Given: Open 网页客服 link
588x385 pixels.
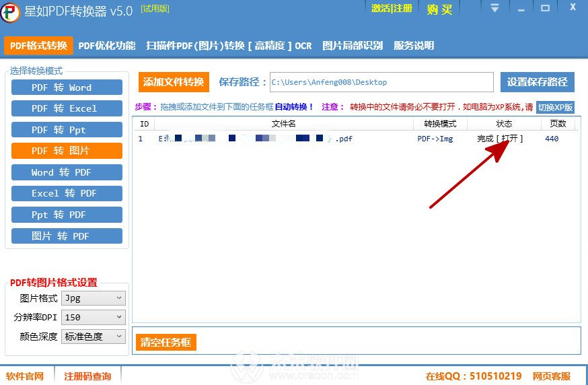Looking at the screenshot, I should click(552, 376).
